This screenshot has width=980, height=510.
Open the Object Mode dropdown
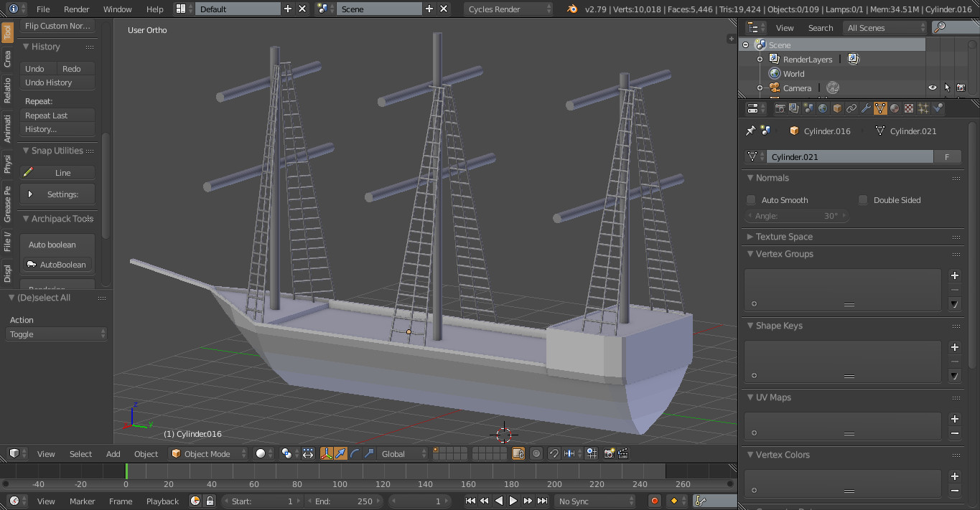[x=207, y=453]
